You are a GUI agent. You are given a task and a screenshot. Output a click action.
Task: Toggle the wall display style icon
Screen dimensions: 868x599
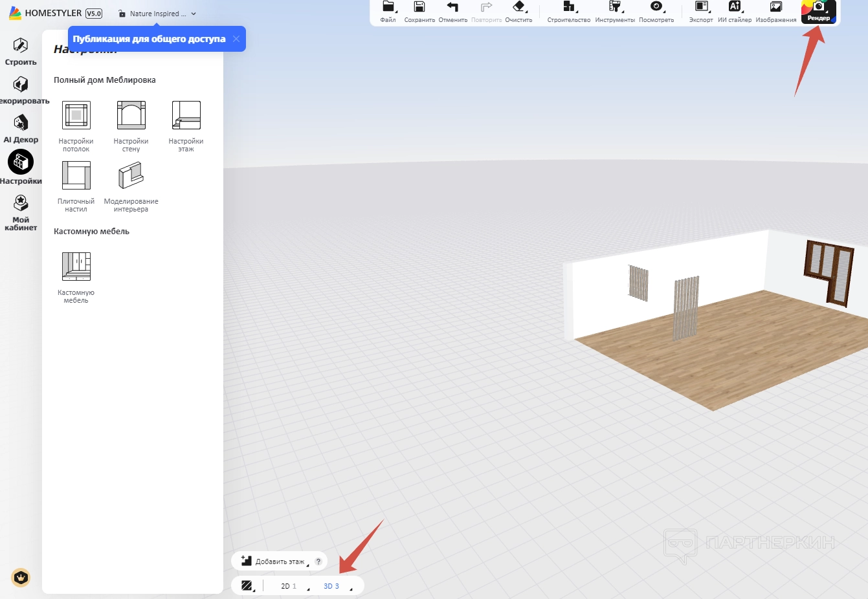pos(247,585)
